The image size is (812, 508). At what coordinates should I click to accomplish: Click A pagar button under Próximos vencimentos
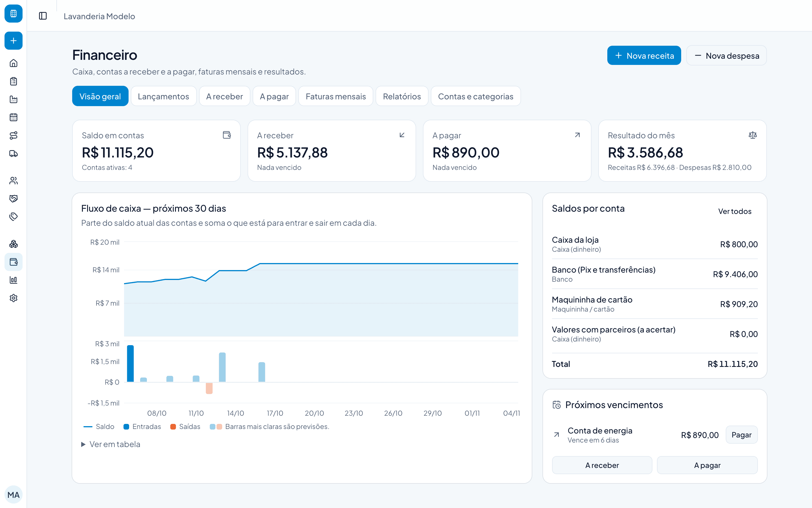707,465
